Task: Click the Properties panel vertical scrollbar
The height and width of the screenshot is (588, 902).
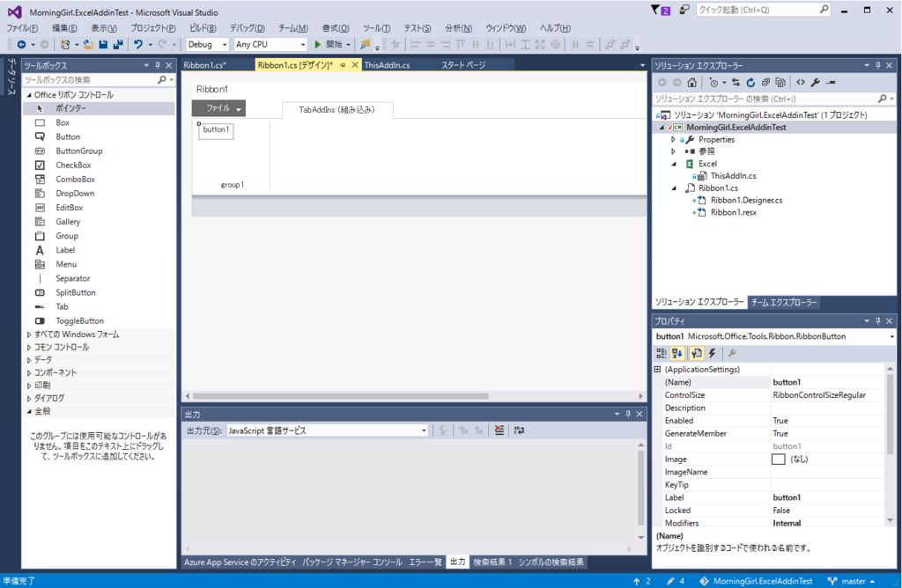Action: coord(890,414)
